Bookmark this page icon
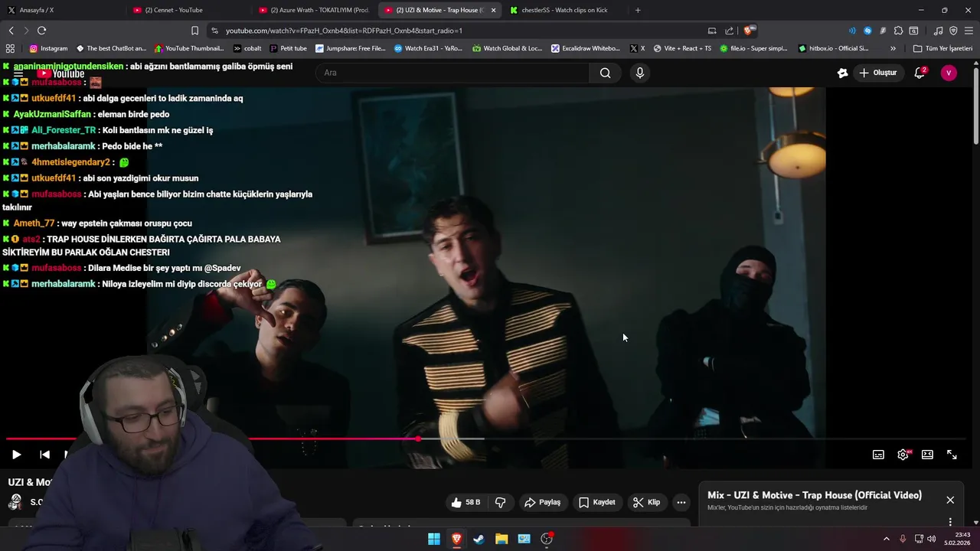980x551 pixels. coord(194,31)
